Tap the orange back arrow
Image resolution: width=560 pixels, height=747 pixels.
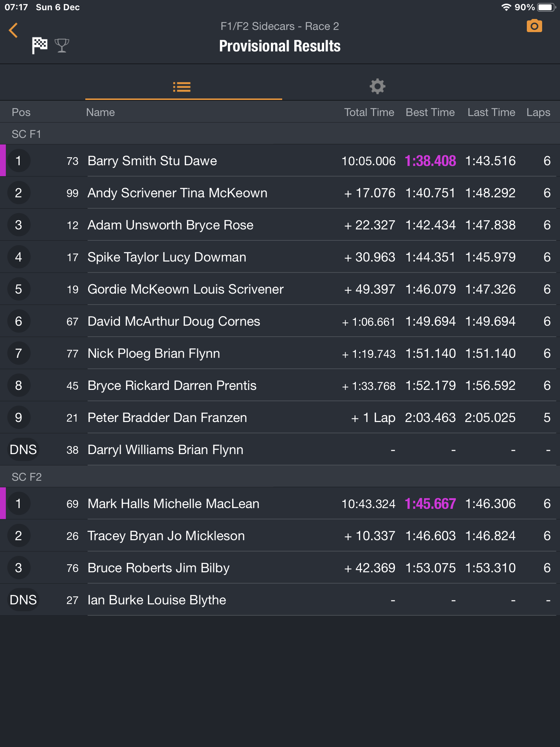coord(13,30)
